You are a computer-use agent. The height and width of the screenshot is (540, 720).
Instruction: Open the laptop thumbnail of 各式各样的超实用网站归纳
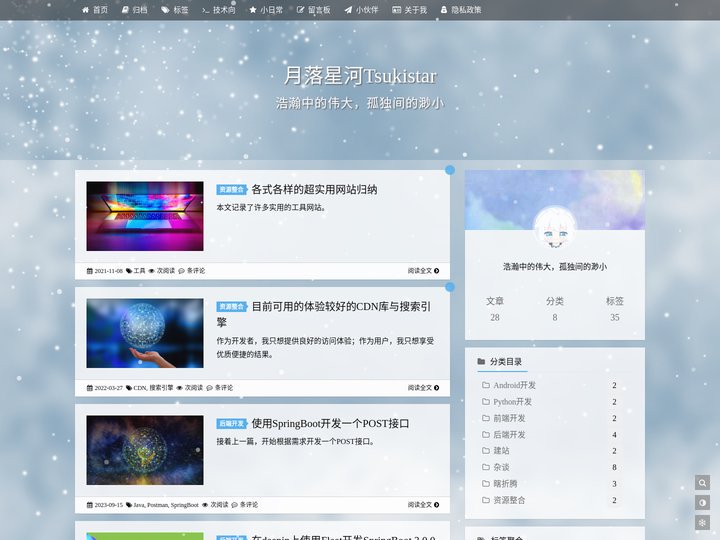click(x=145, y=216)
